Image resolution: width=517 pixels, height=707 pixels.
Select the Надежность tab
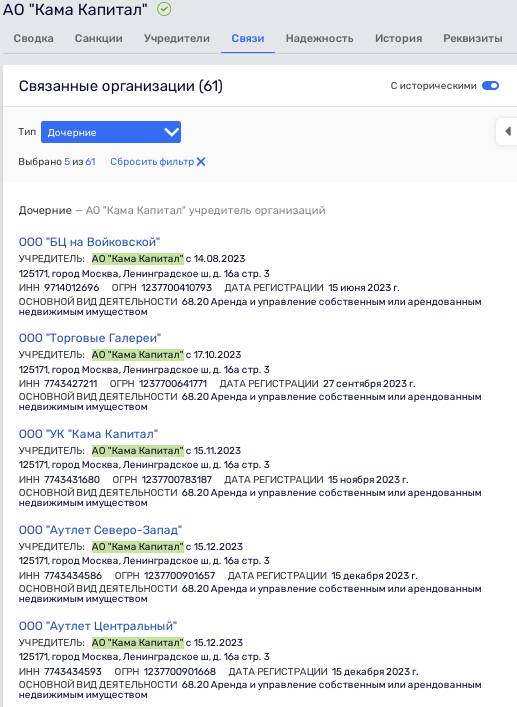point(320,38)
